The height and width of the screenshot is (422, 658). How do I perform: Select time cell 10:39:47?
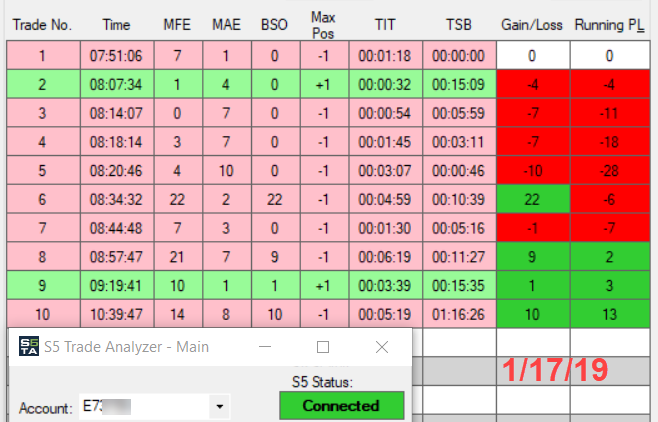click(117, 314)
